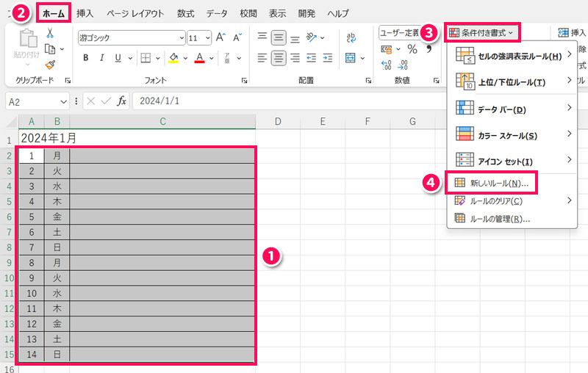Click the 条件付き書式 button
Image resolution: width=588 pixels, height=373 pixels.
(482, 32)
